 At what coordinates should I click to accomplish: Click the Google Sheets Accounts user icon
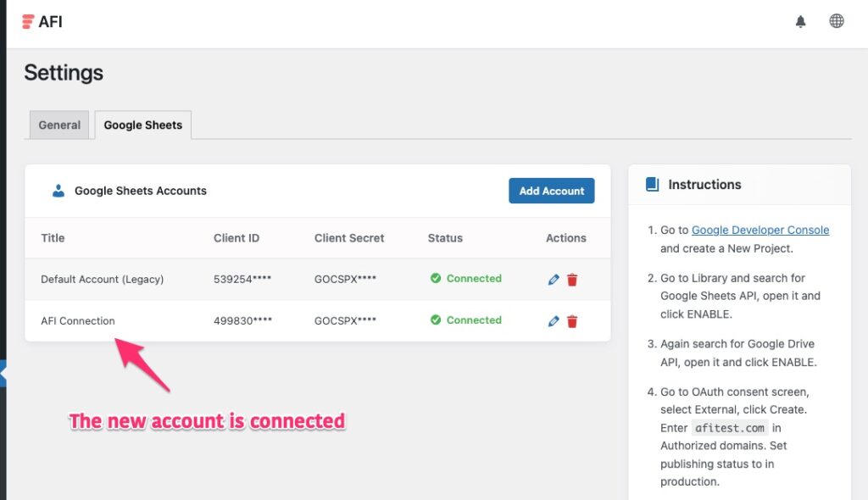click(58, 192)
